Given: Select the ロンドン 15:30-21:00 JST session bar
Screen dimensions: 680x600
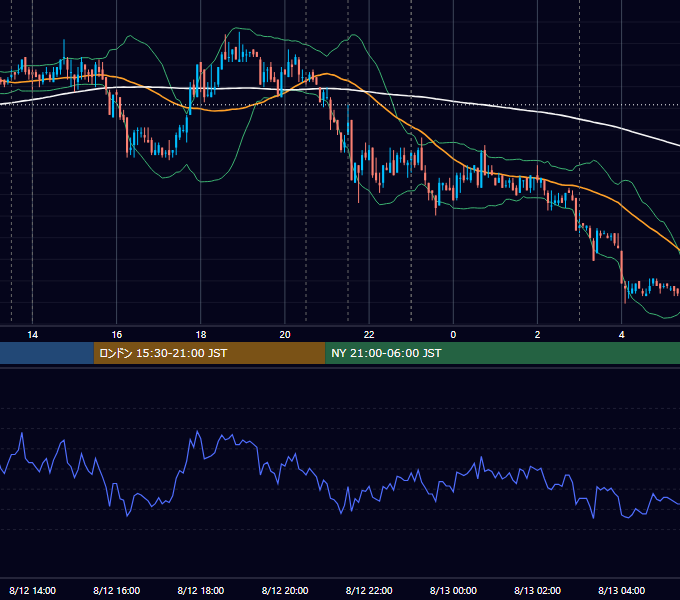Looking at the screenshot, I should (x=209, y=353).
